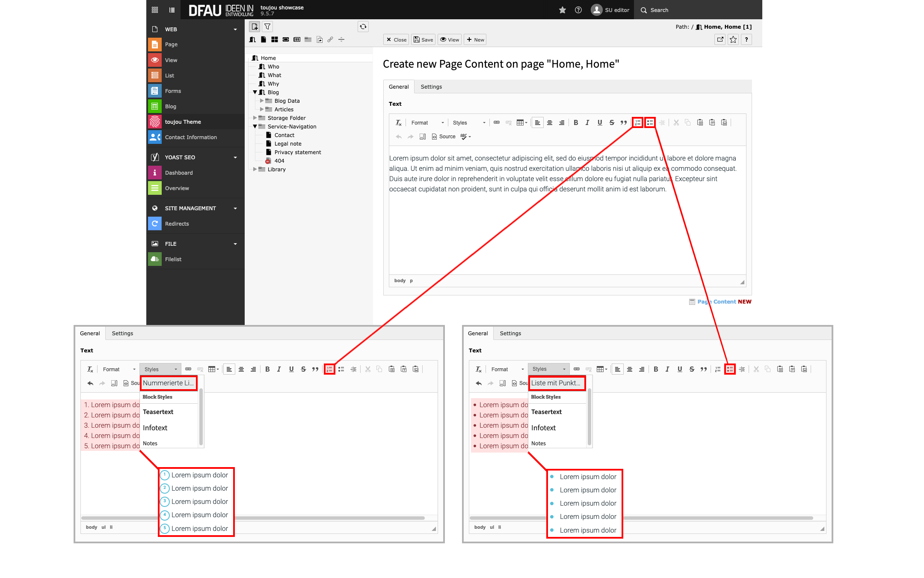Click the New button
Image resolution: width=924 pixels, height=578 pixels.
[475, 39]
